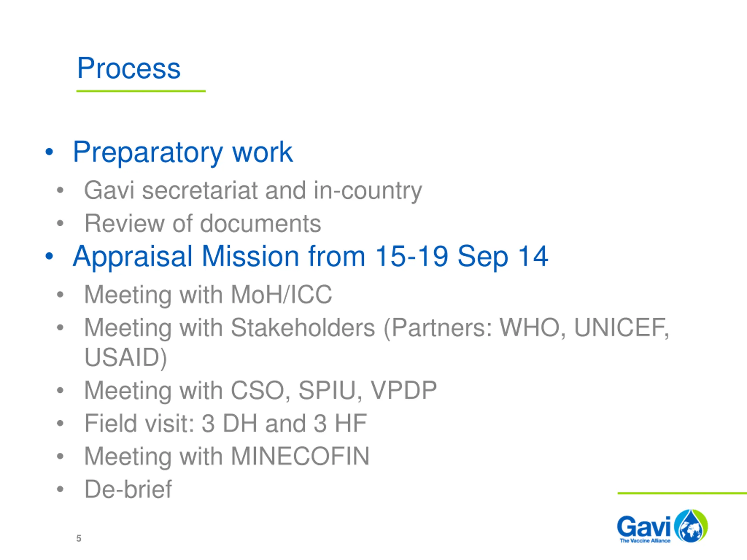
Task: Click the blue bullet before Appraisal Mission
Action: click(x=49, y=256)
